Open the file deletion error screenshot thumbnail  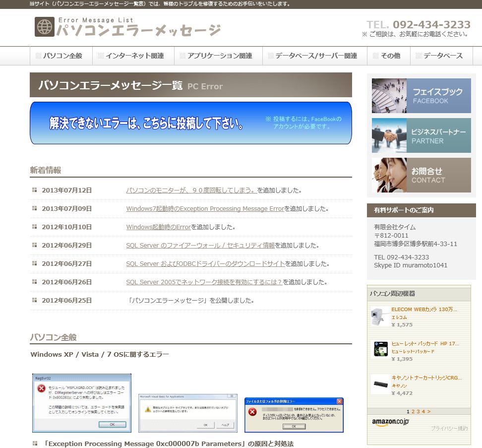point(294,414)
